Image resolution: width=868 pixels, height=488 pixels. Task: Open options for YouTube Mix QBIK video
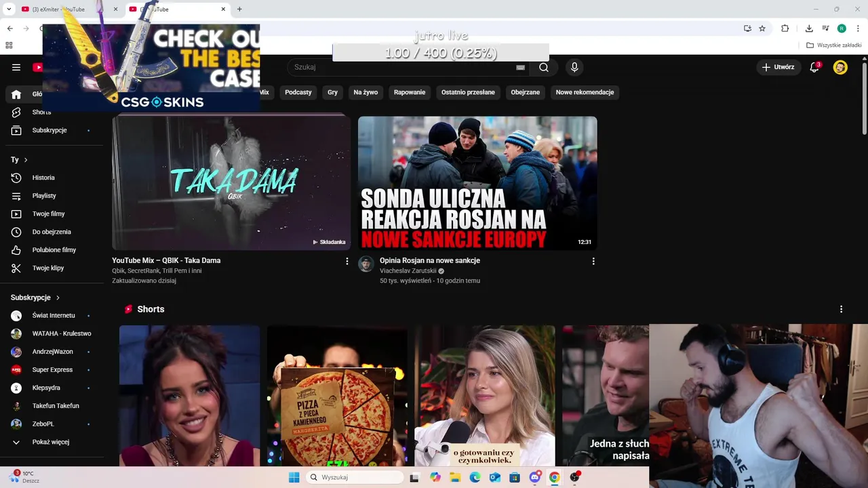[347, 261]
